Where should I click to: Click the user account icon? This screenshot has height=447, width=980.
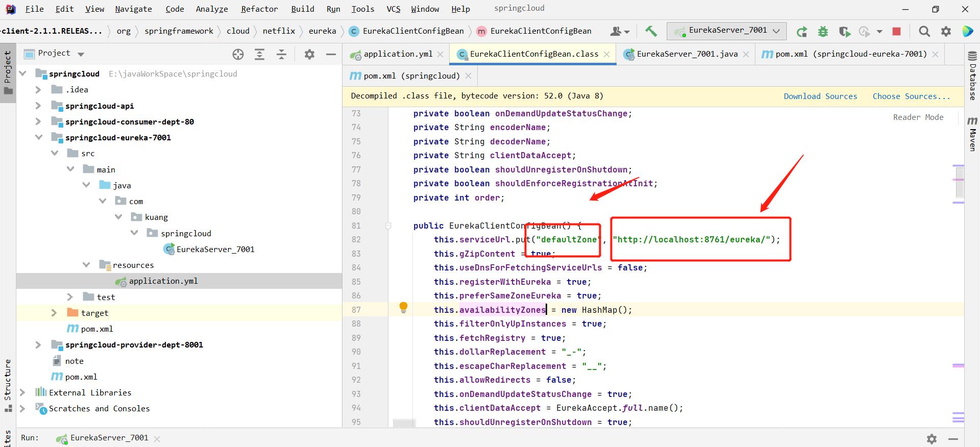coord(616,32)
